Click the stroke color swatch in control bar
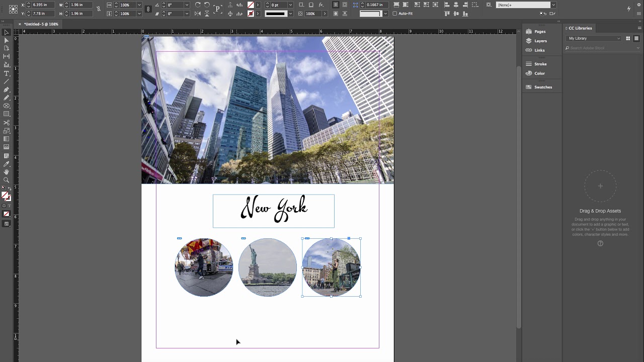The image size is (644, 362). coord(251,14)
